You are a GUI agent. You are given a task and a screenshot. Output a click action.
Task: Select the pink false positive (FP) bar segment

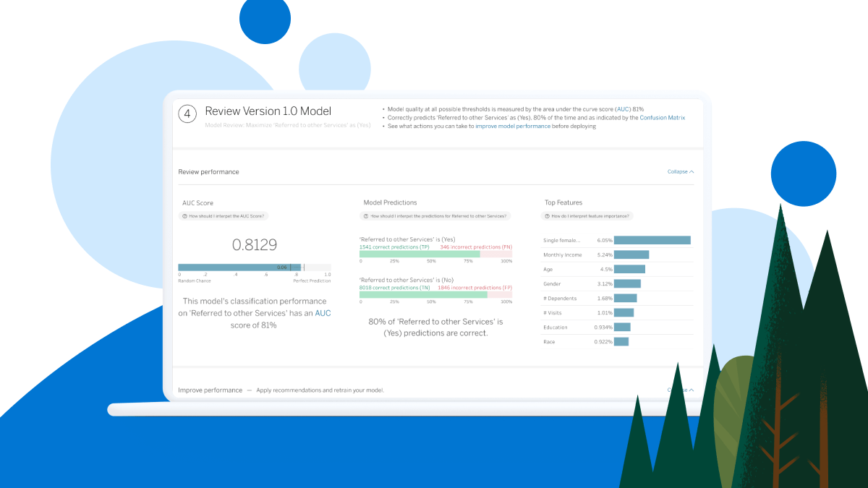[500, 294]
